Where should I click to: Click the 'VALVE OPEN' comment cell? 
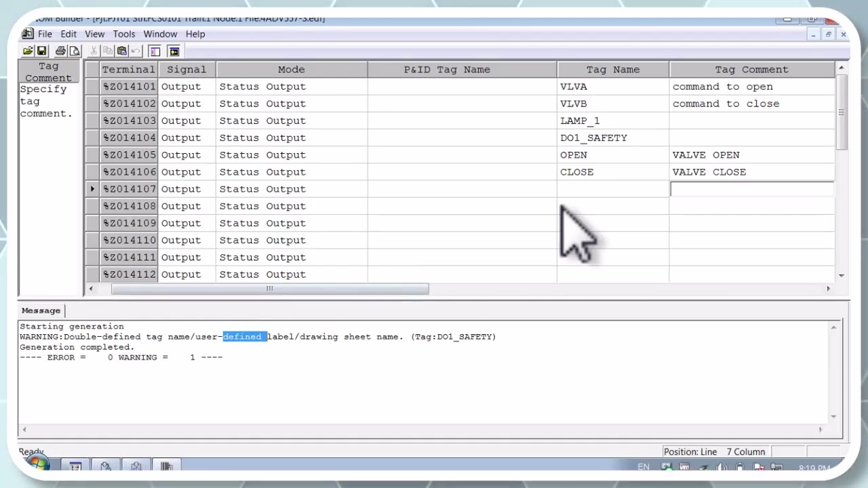pyautogui.click(x=752, y=155)
